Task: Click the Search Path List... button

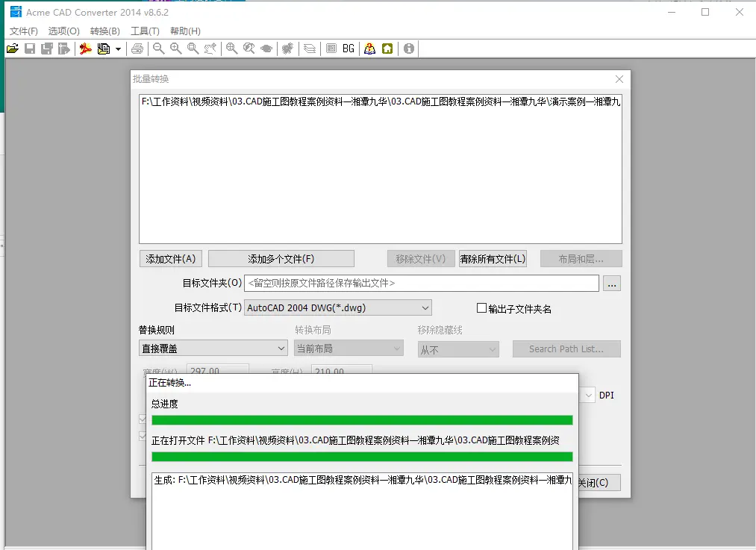Action: tap(566, 349)
